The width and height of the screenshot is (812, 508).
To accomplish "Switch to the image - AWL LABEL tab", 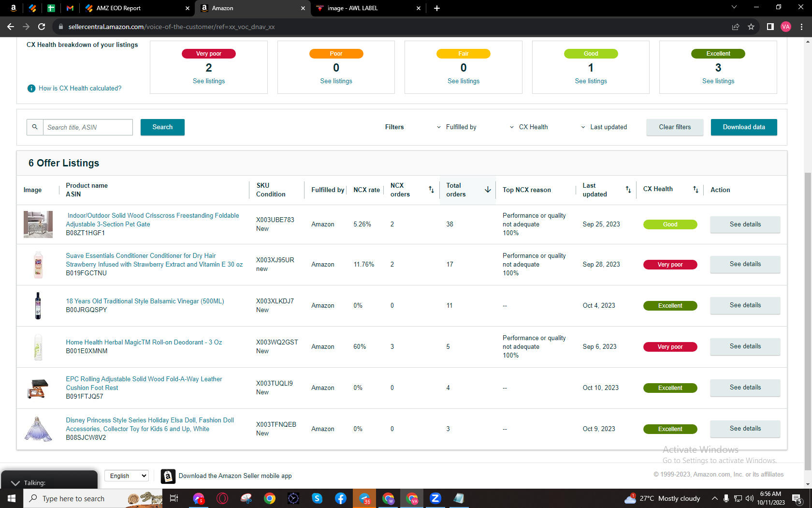I will (368, 8).
